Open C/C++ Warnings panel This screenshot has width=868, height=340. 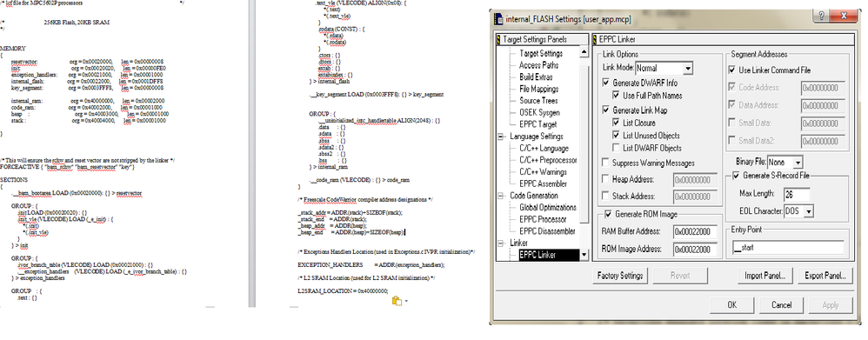543,171
